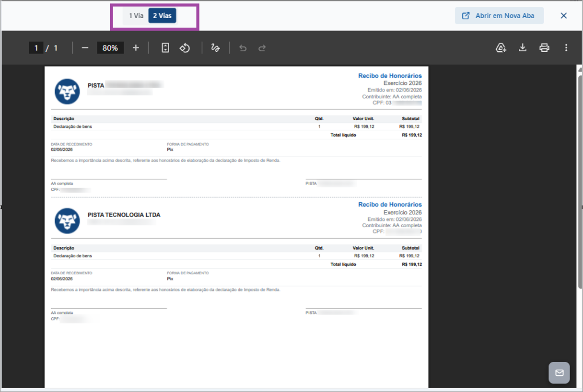
Task: Open the PDF viewer more options menu
Action: point(566,48)
